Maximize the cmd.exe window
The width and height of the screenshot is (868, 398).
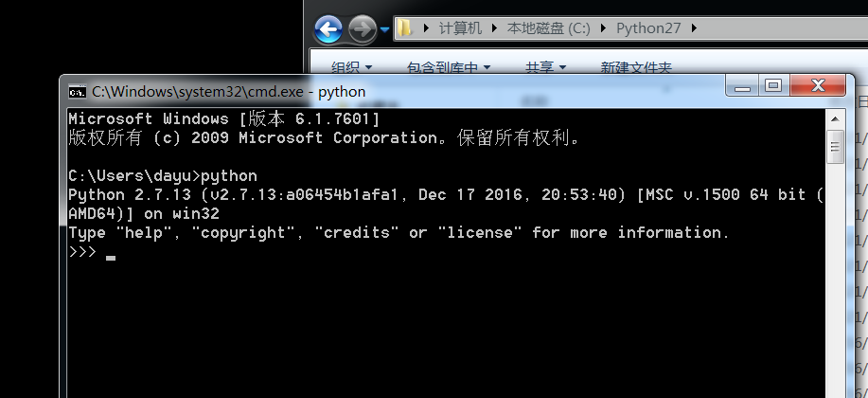pos(774,85)
